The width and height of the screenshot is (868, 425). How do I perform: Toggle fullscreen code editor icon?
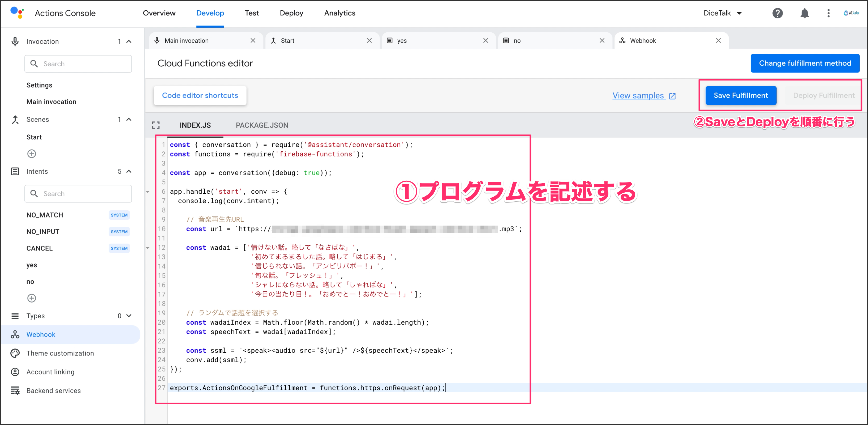click(x=156, y=125)
